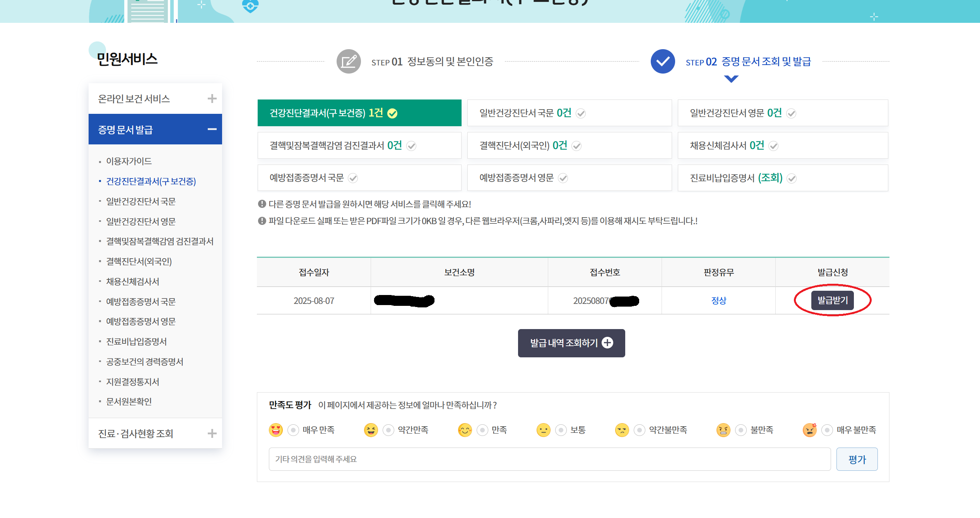
Task: Open 예방접종증명서 국문 in the sidebar
Action: (141, 301)
